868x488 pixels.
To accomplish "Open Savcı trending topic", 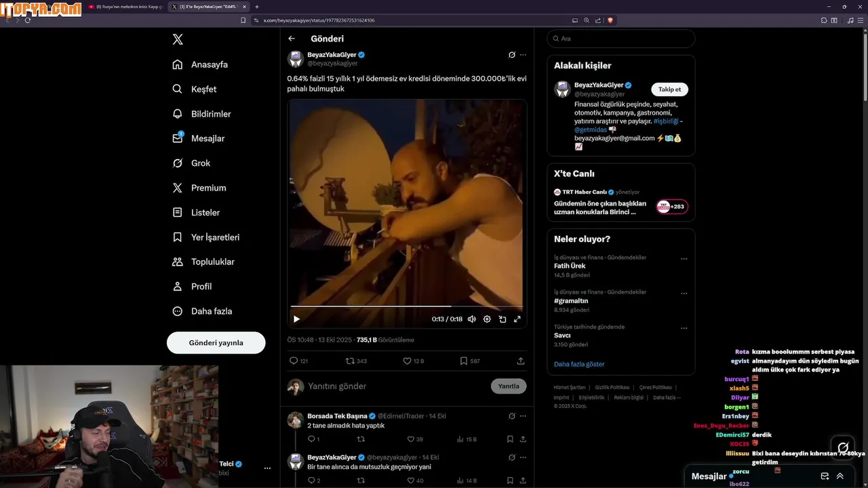I will coord(562,335).
